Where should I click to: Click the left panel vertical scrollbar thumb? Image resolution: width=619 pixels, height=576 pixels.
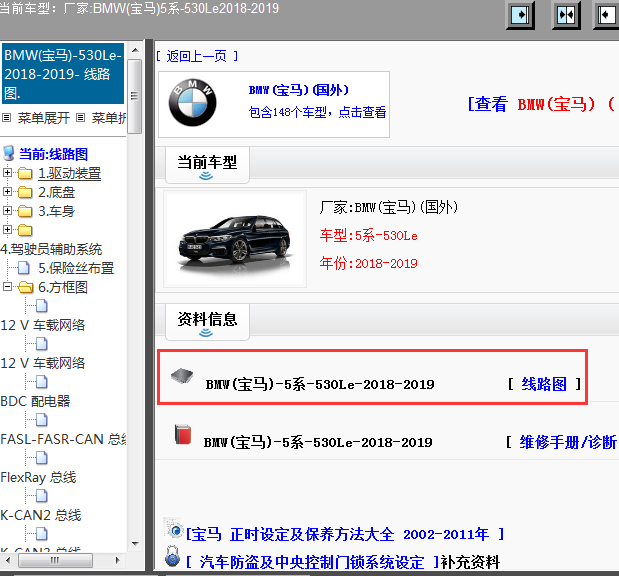[x=135, y=96]
